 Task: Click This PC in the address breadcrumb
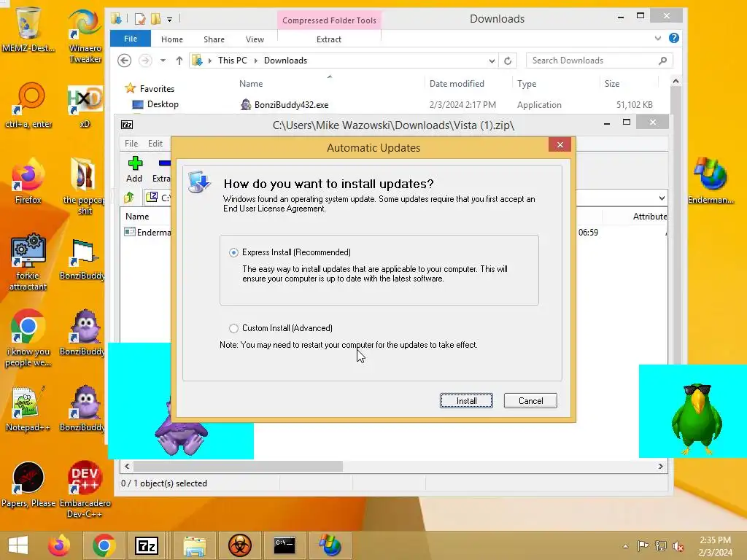[x=233, y=61]
